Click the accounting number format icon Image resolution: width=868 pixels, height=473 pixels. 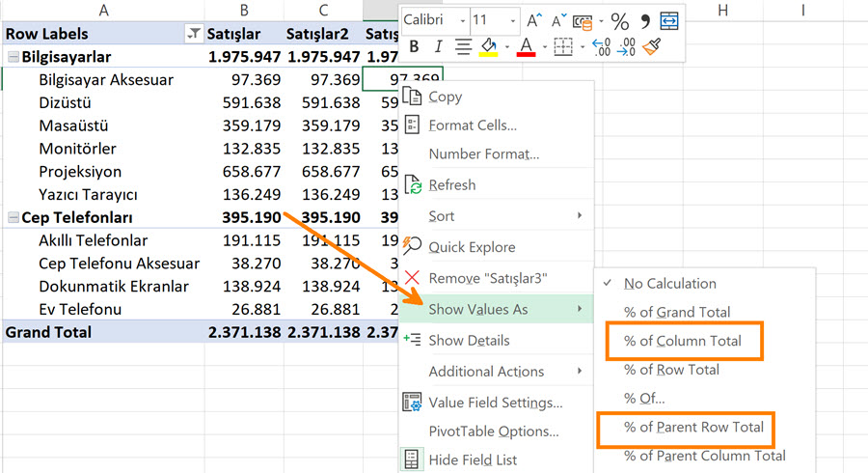click(x=583, y=22)
